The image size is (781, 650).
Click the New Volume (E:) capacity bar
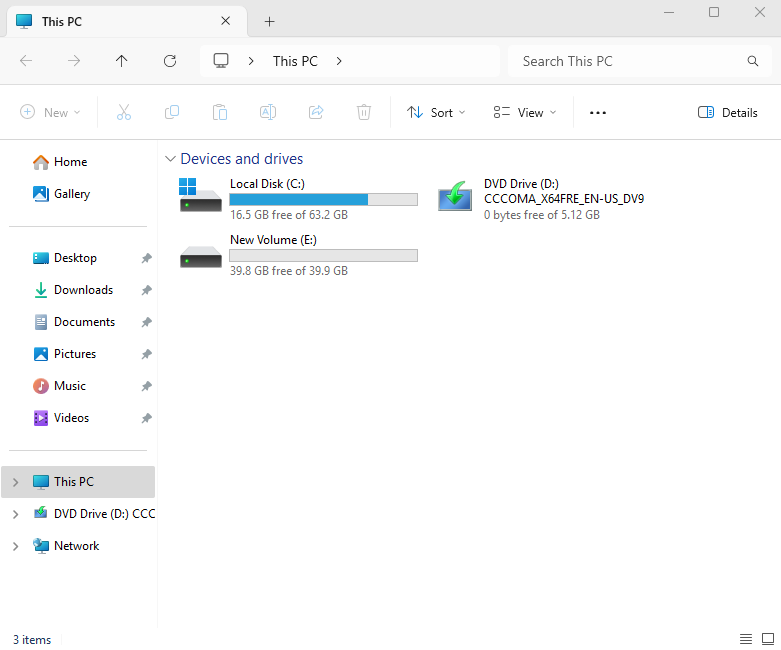click(x=323, y=256)
